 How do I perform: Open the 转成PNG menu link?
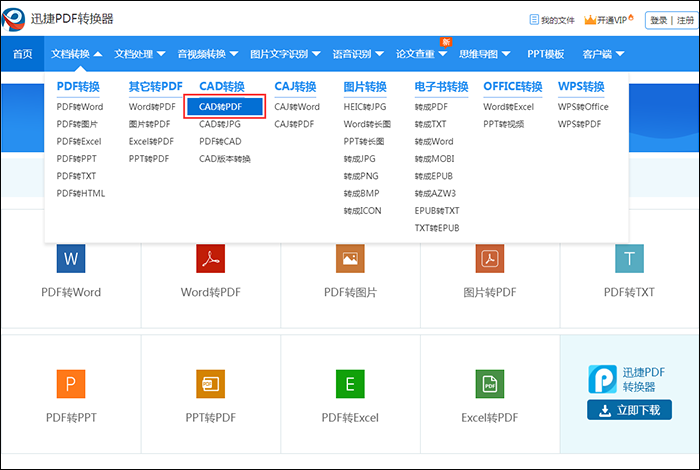click(361, 176)
